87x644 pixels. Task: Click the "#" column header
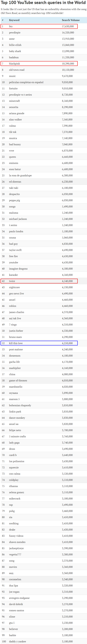click(x=2, y=20)
